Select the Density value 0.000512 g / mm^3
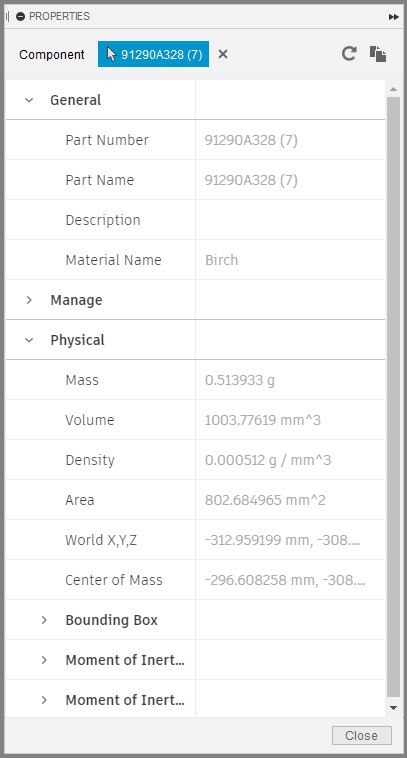 pyautogui.click(x=268, y=460)
